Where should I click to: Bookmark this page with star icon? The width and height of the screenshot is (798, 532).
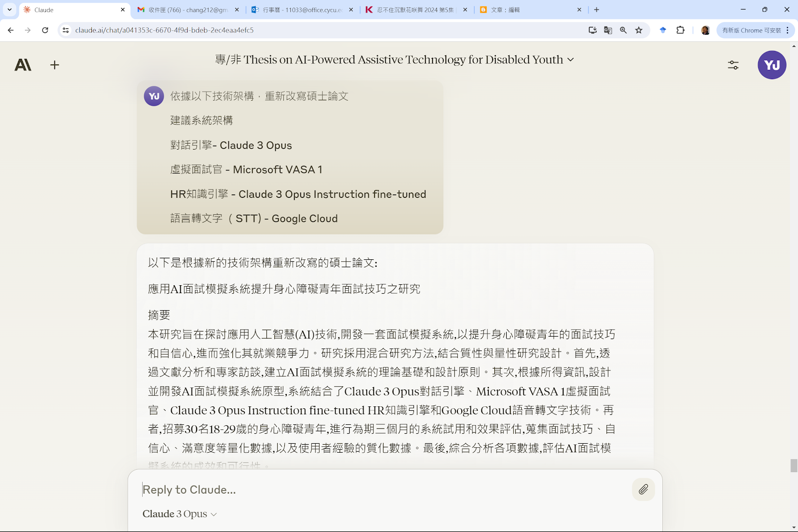(x=639, y=30)
